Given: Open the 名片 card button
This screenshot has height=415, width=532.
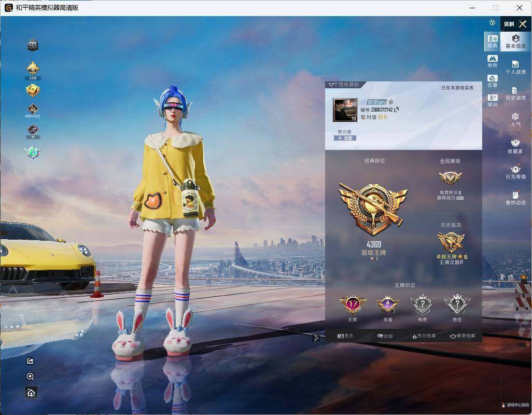Looking at the screenshot, I should pos(345,336).
